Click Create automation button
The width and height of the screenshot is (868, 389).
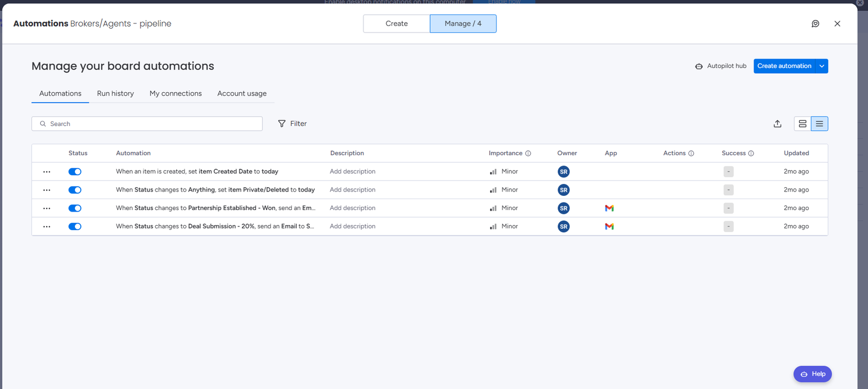click(x=784, y=66)
